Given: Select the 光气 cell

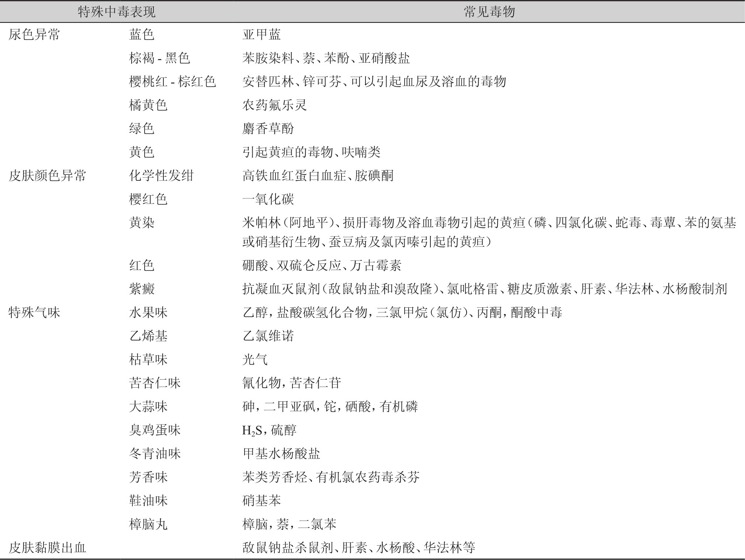Looking at the screenshot, I should click(255, 360).
